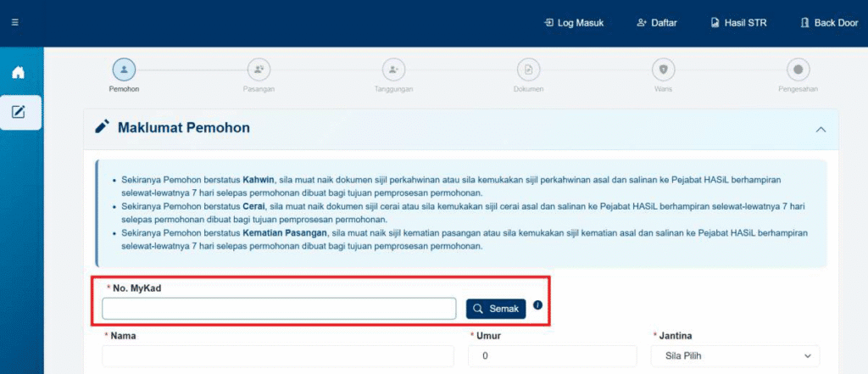Click the Pasangan step icon
This screenshot has width=868, height=374.
(258, 70)
